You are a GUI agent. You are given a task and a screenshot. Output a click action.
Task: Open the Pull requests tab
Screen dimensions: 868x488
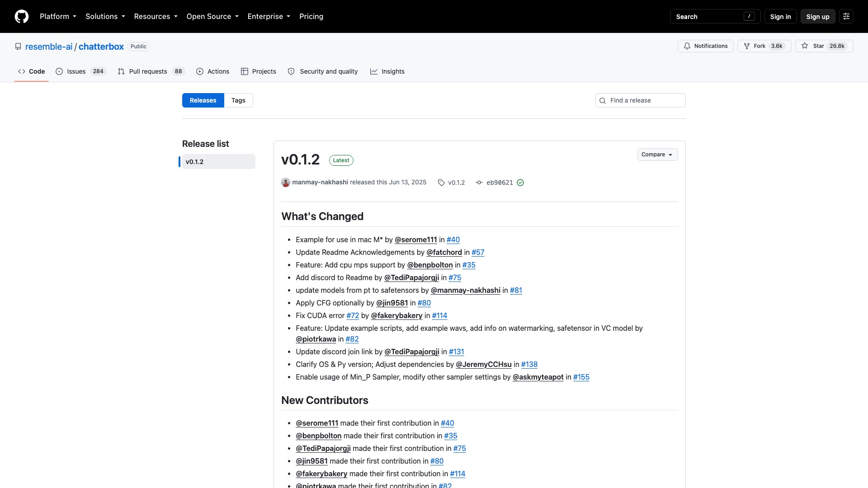coord(151,71)
